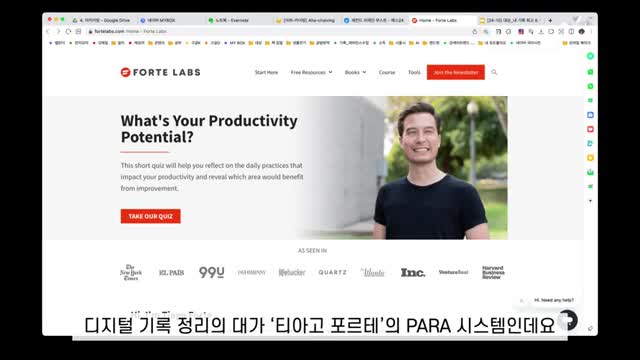
Task: Click the translate icon in browser toolbar
Action: tap(531, 31)
